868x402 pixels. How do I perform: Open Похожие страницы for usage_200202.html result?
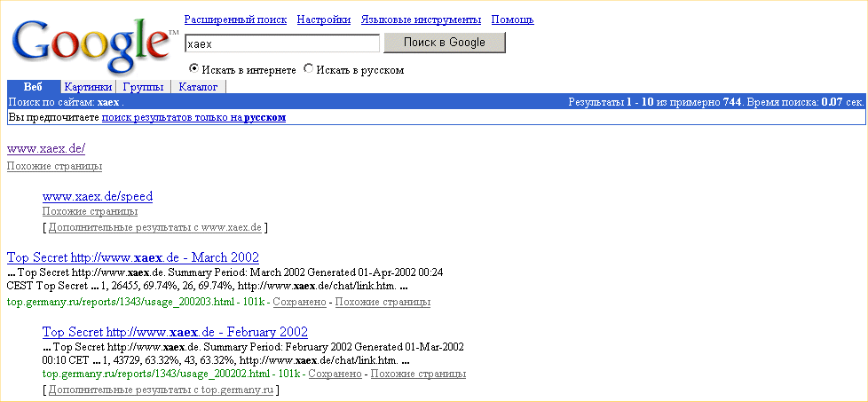point(418,374)
